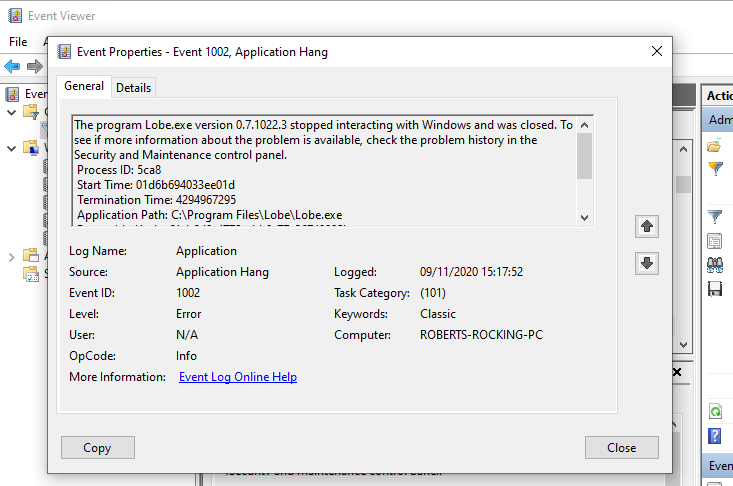Click the previous event up arrow button
Screen dimensions: 733x486
(x=646, y=227)
